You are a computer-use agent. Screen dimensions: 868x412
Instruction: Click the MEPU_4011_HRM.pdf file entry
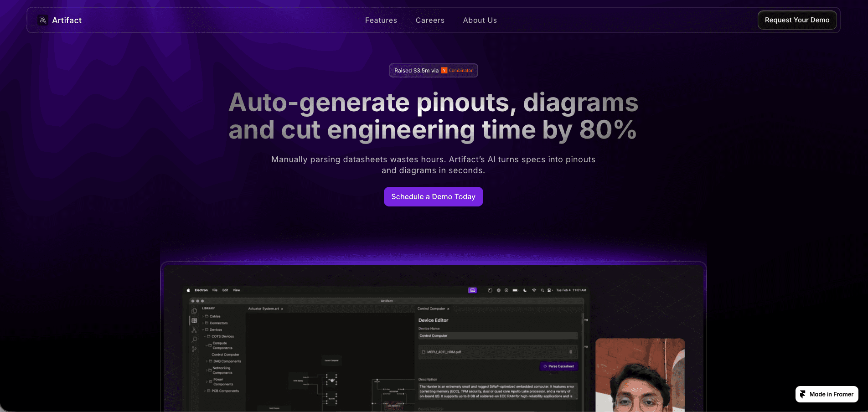[x=498, y=352]
